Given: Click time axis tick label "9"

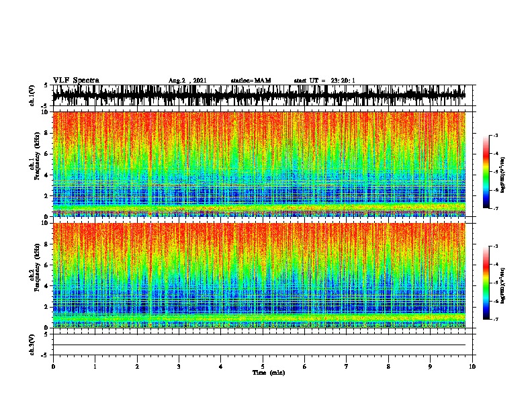Looking at the screenshot, I should click(x=430, y=367).
